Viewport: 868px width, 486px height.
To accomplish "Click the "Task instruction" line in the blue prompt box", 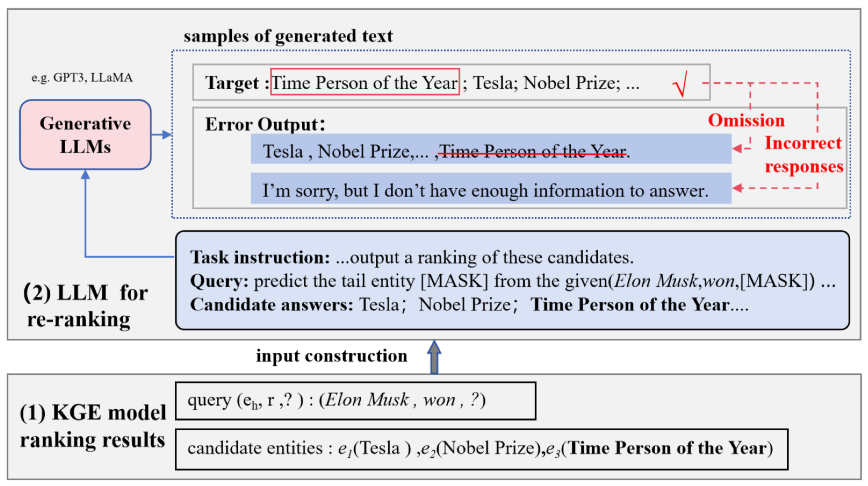I will click(x=411, y=258).
